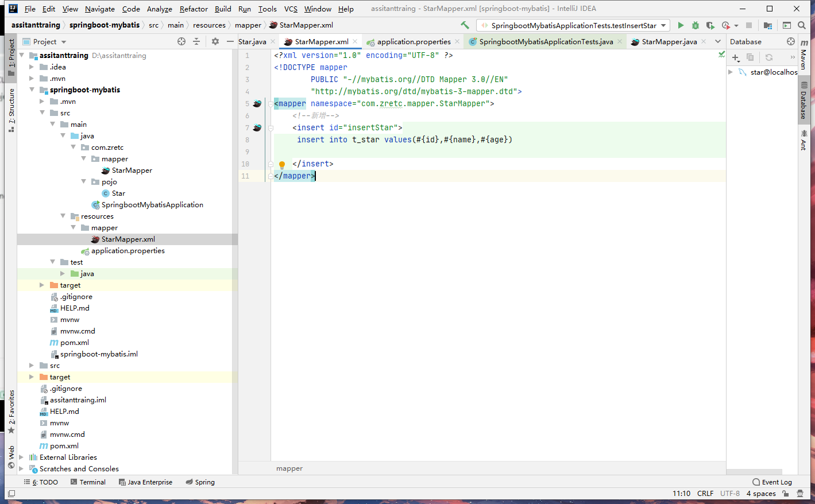Switch to application.properties editor tab
Image resolution: width=815 pixels, height=504 pixels.
pyautogui.click(x=414, y=42)
